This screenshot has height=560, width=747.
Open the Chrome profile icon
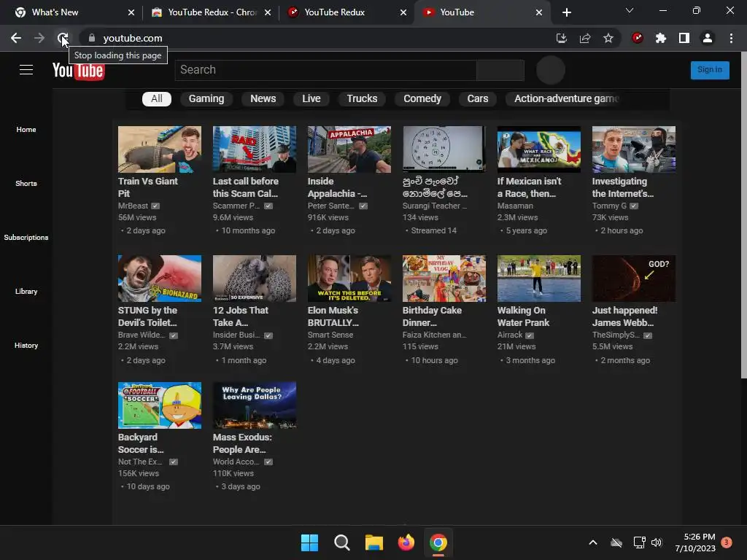point(708,38)
